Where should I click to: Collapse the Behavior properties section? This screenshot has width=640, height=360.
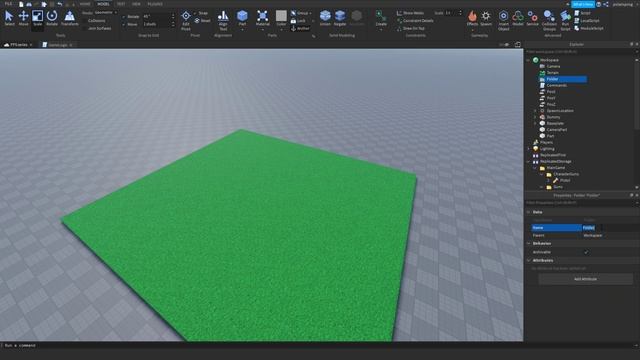(x=528, y=244)
